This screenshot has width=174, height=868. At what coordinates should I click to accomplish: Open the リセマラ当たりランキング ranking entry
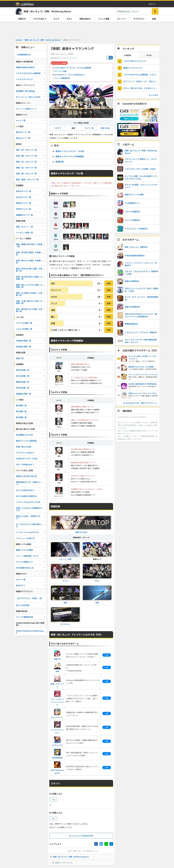[134, 61]
